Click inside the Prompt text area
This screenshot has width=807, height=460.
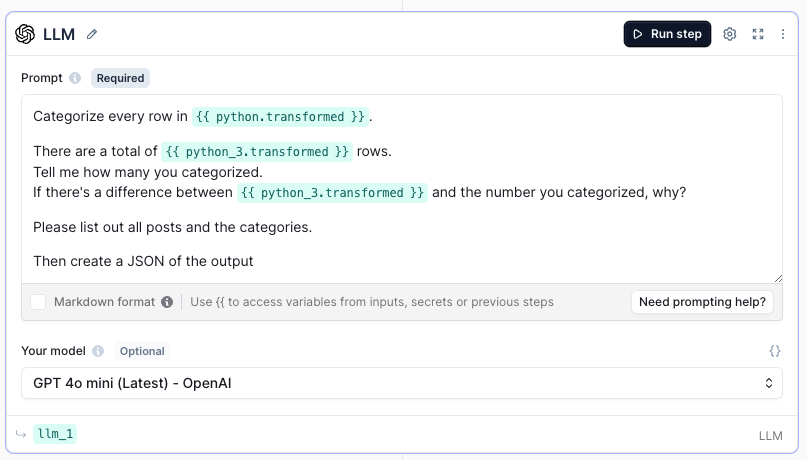click(x=401, y=188)
